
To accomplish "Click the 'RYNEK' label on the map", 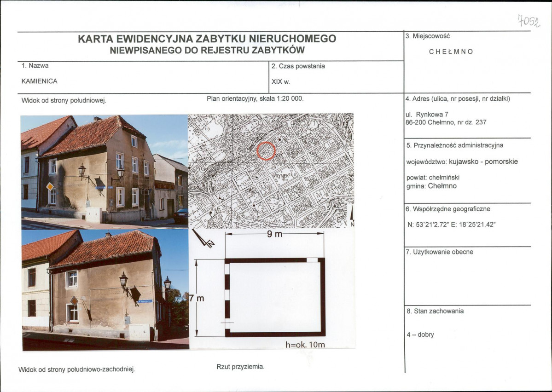I will (282, 175).
